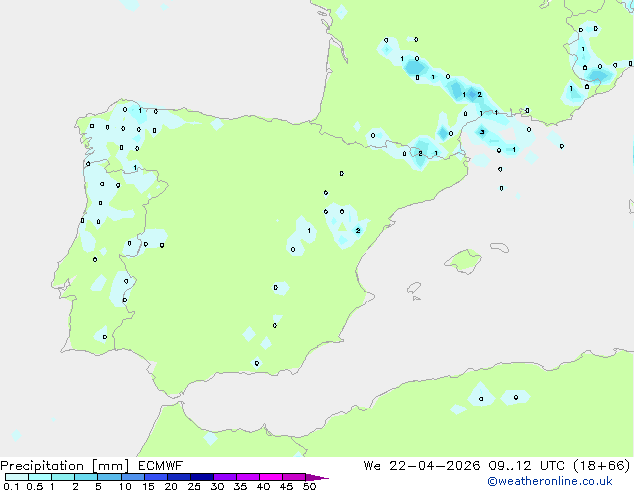Click the '40' legend scale label
Screen dimensions: 634x490
(x=263, y=486)
